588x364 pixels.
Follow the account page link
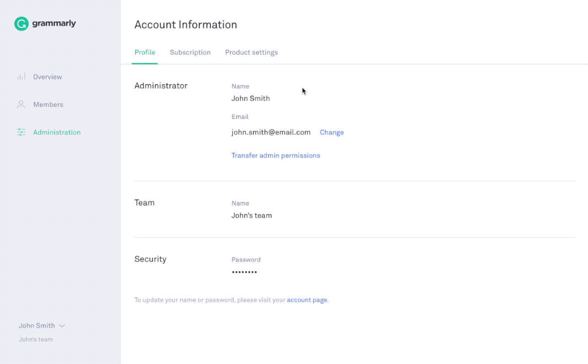click(307, 300)
